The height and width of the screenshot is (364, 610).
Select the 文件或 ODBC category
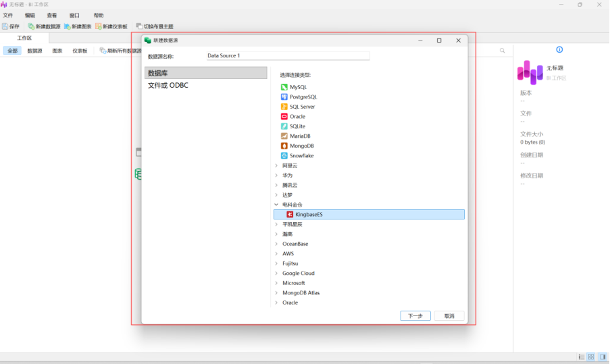(x=168, y=85)
